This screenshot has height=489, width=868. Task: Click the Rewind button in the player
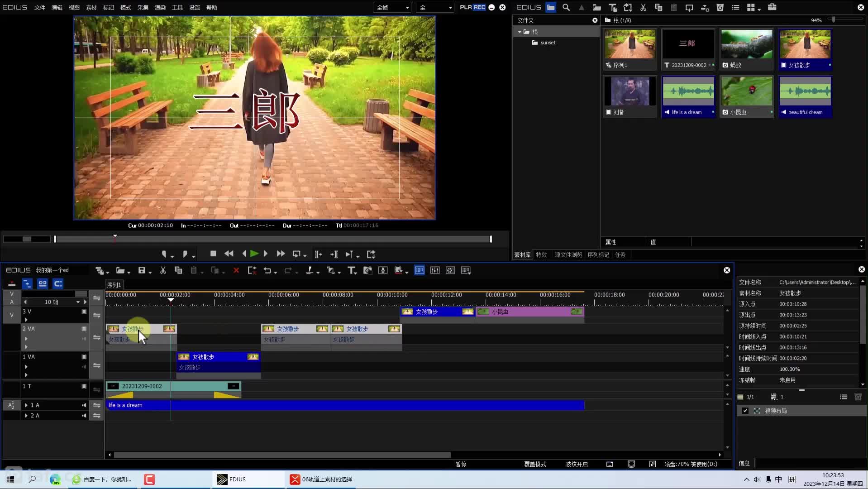pyautogui.click(x=229, y=254)
